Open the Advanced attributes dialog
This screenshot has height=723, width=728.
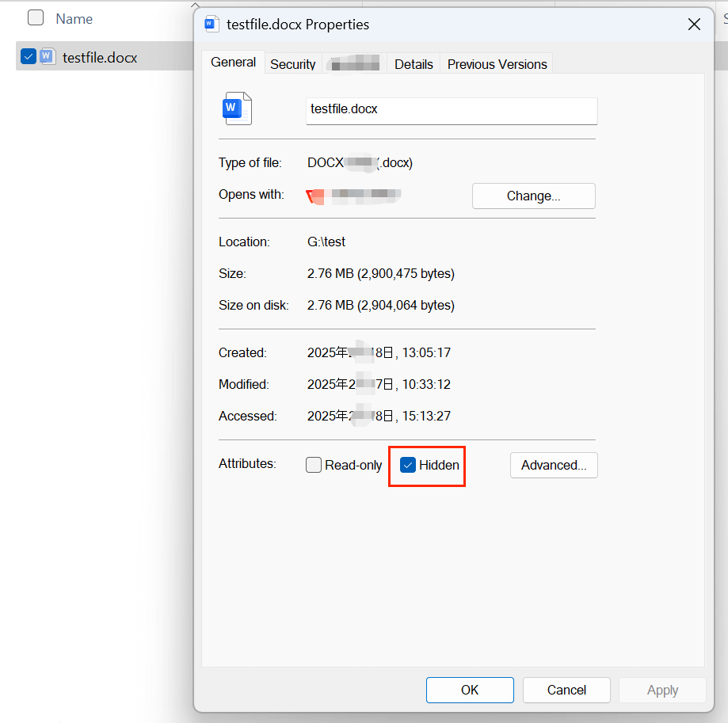pyautogui.click(x=553, y=465)
